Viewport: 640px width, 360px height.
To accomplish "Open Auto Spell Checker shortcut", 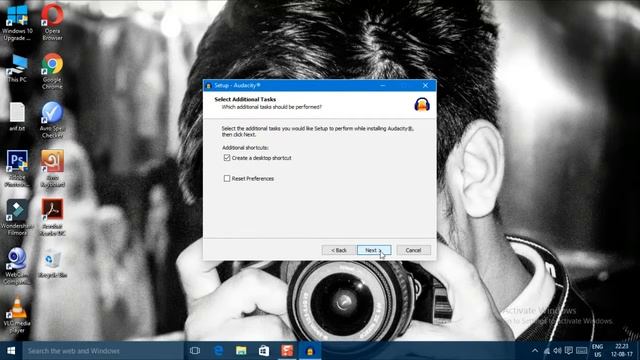I will (x=52, y=120).
